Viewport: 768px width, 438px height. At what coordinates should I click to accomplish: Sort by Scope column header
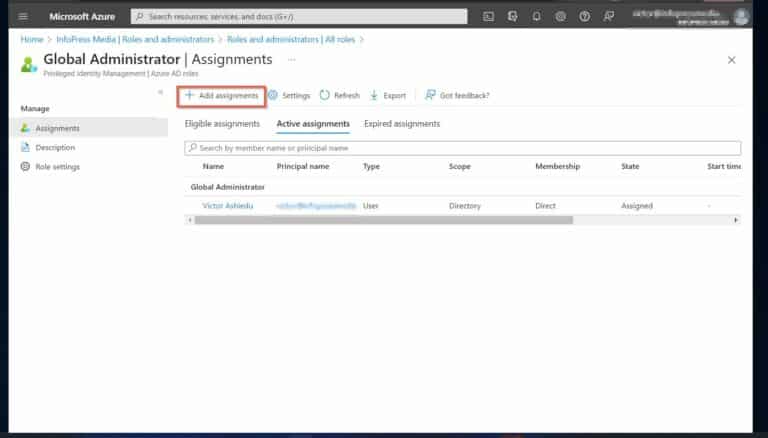click(459, 167)
